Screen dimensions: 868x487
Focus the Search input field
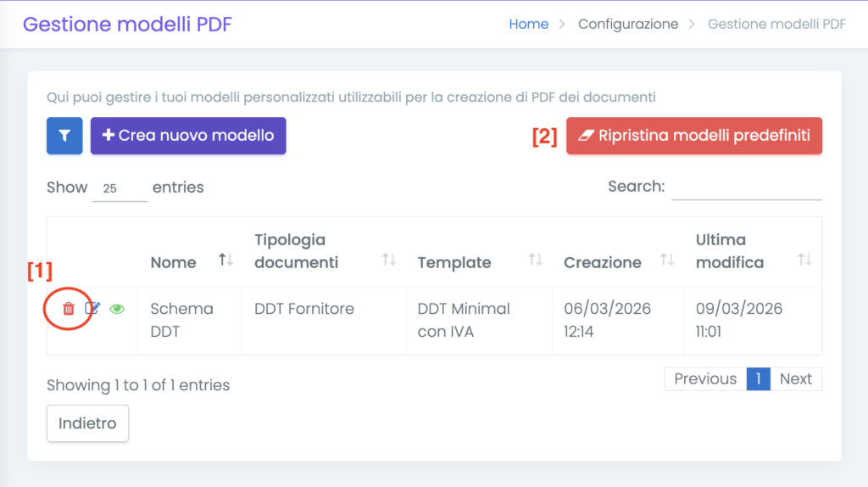pyautogui.click(x=746, y=188)
